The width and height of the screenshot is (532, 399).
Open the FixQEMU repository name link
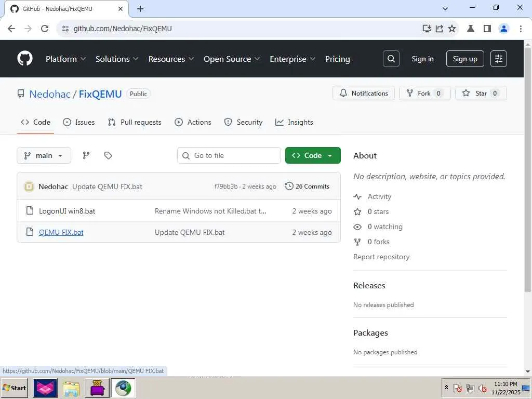point(100,94)
